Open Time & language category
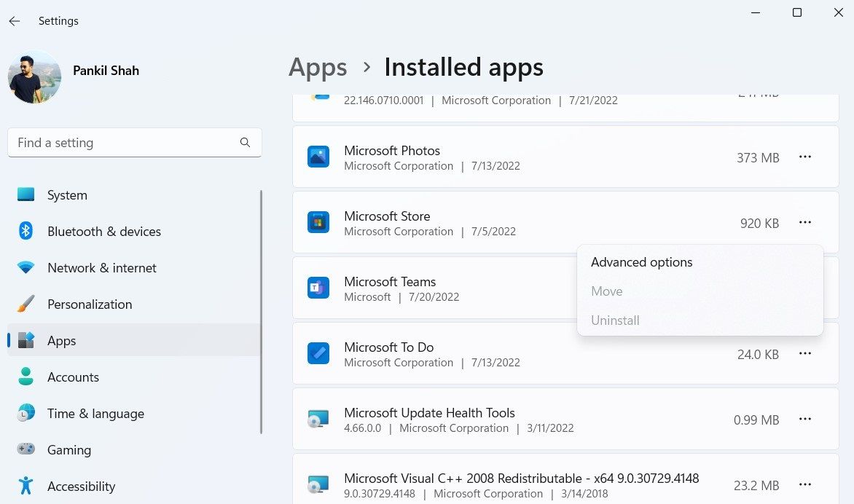 coord(134,413)
